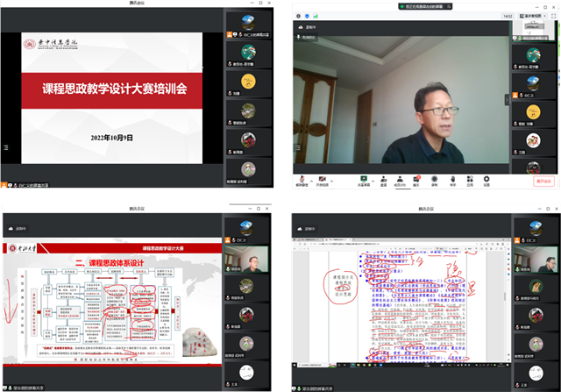The image size is (561, 392).
Task: Select the shared-screen thumbnail in top-right participant strip
Action: [x=534, y=31]
